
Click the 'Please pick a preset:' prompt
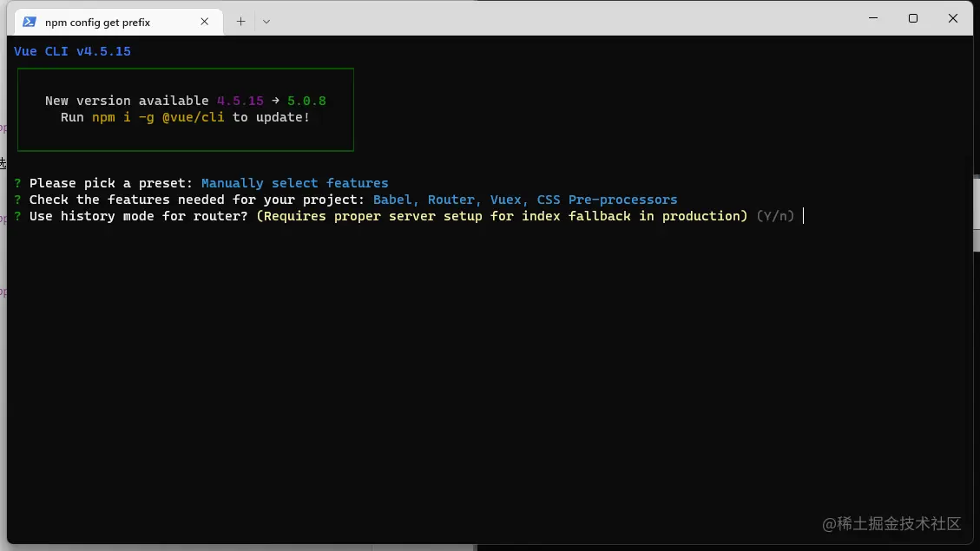pyautogui.click(x=111, y=183)
